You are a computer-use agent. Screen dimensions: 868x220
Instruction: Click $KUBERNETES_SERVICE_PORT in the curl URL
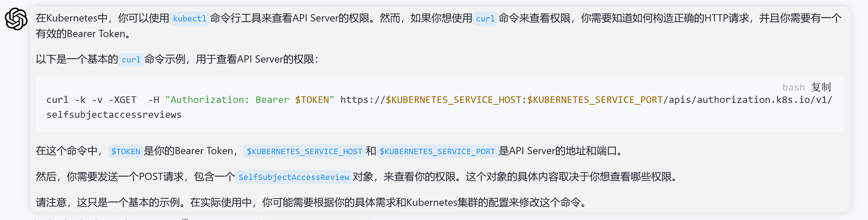595,100
